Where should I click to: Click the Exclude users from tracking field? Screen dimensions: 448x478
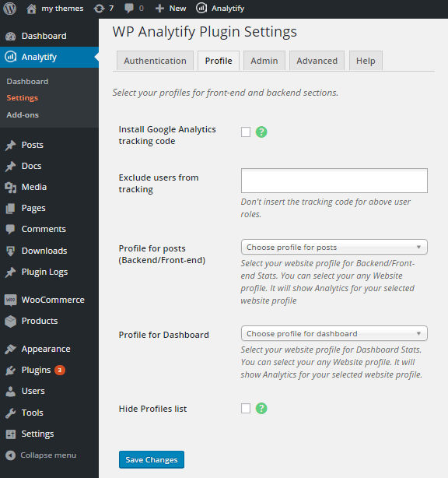pos(334,181)
